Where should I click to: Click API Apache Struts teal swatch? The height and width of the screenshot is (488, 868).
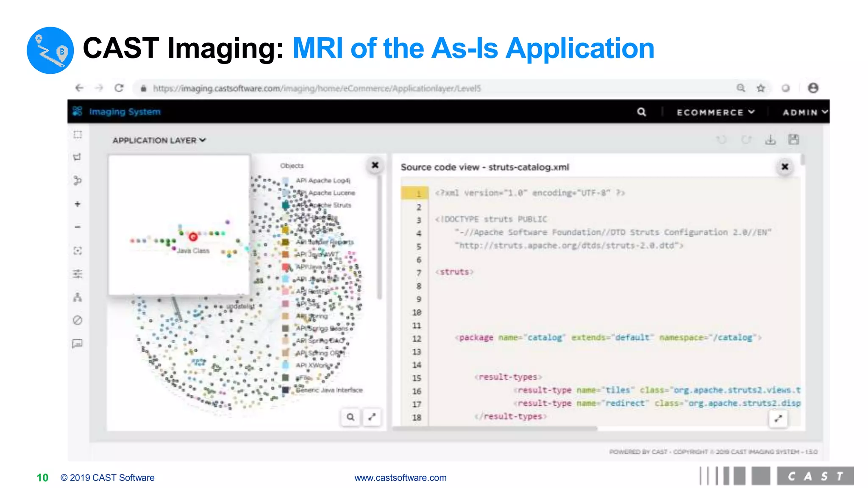(x=286, y=205)
